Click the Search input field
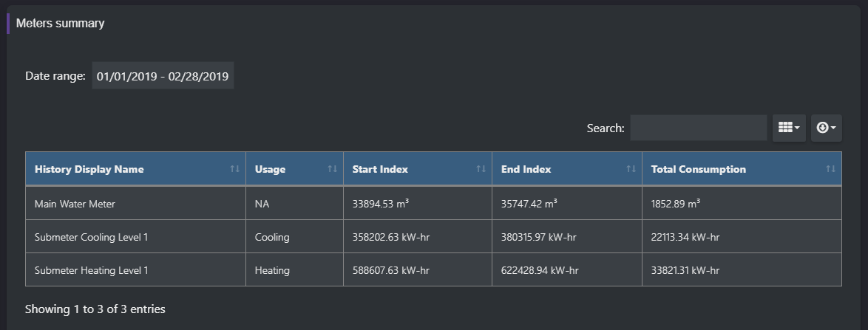This screenshot has width=868, height=330. pyautogui.click(x=698, y=128)
